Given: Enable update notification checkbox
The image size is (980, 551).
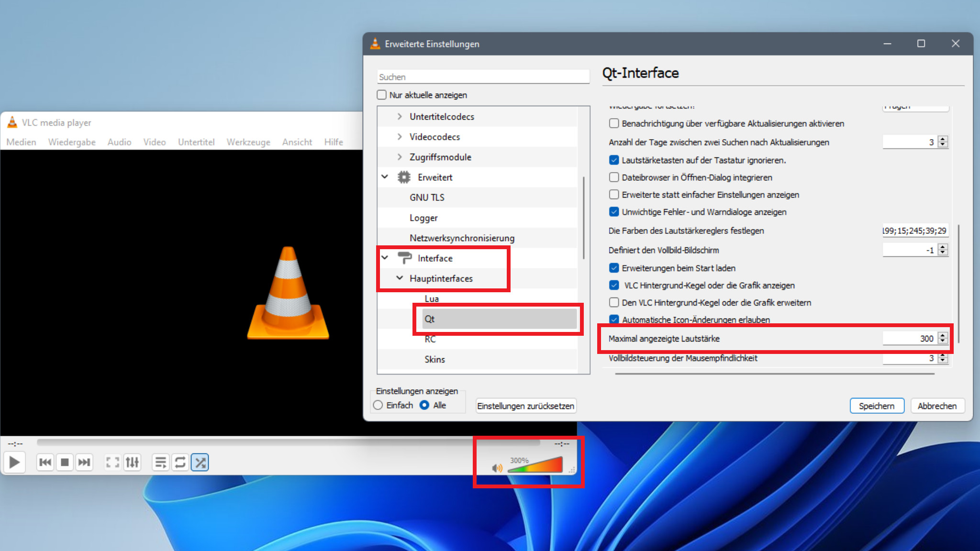Looking at the screenshot, I should click(614, 123).
